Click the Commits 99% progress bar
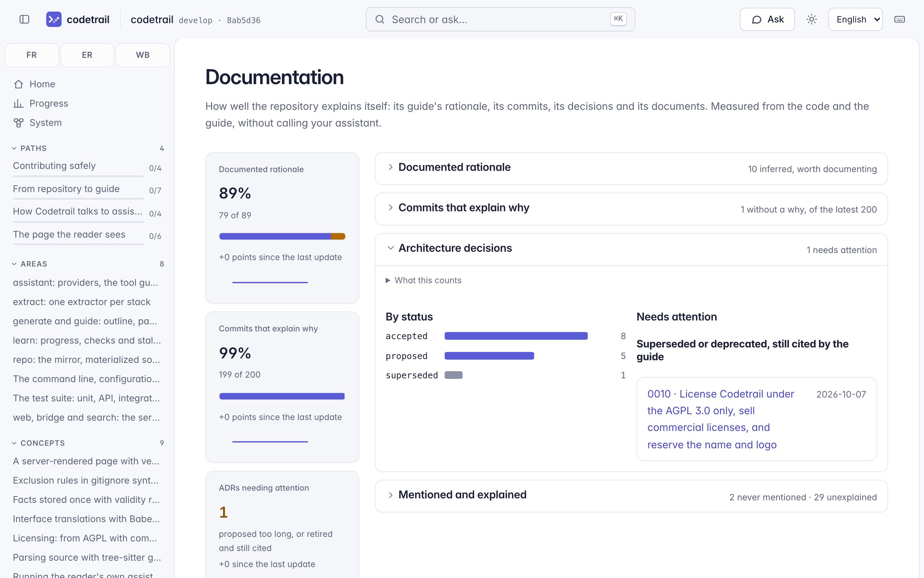The height and width of the screenshot is (578, 924). pos(282,396)
